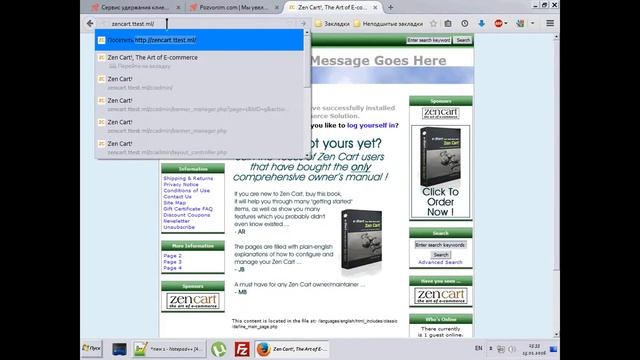The image size is (640, 360).
Task: Open the Advanced Search link
Action: coord(440,262)
